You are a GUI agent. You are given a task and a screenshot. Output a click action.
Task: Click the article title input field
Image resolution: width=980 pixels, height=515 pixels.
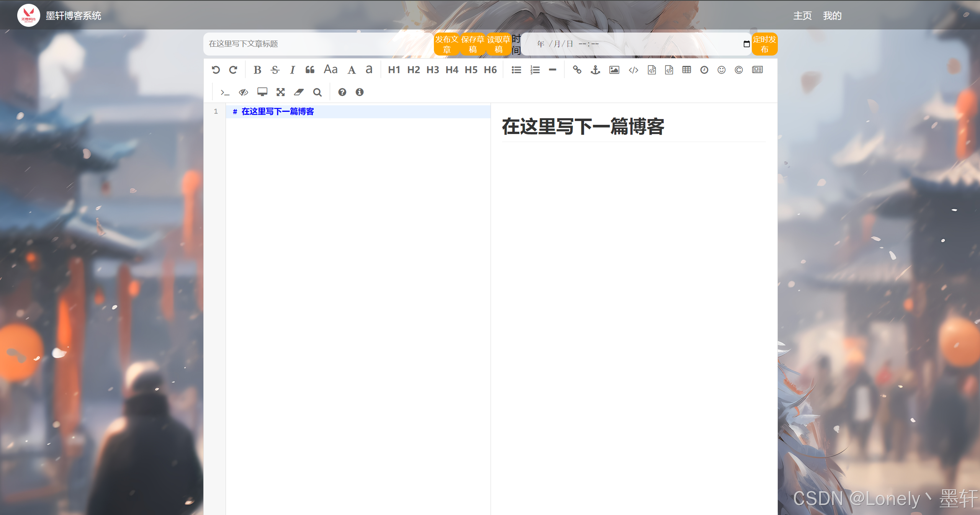(318, 44)
